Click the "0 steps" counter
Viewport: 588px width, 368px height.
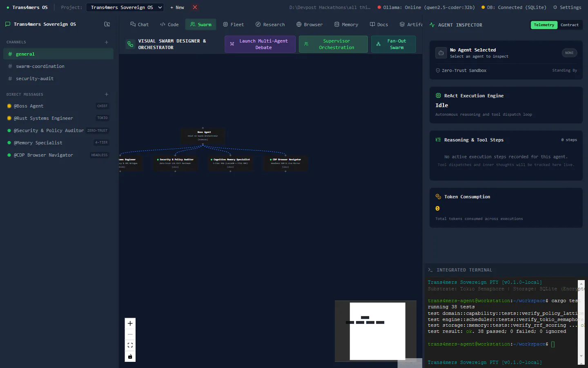[x=569, y=140]
